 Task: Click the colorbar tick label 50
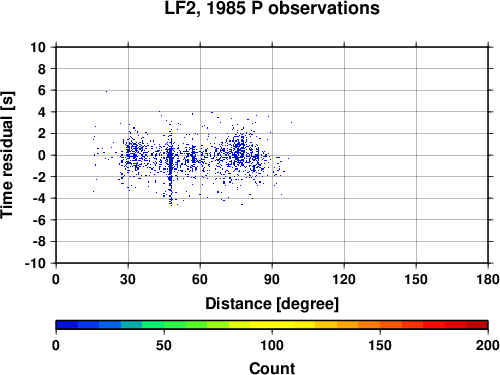click(x=164, y=345)
